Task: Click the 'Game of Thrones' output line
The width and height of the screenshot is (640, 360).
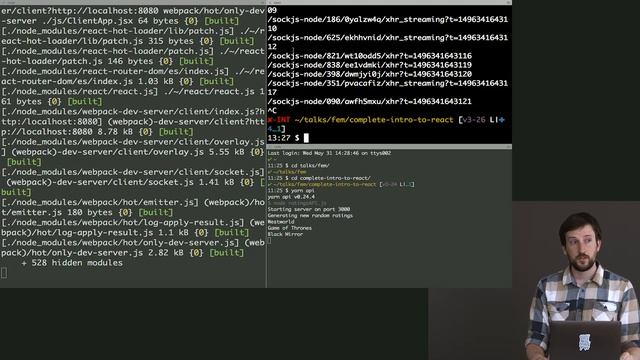Action: (289, 228)
